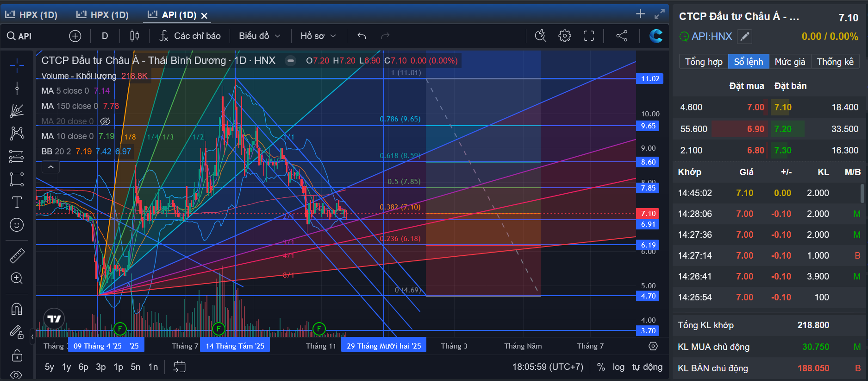Image resolution: width=868 pixels, height=381 pixels.
Task: Select the crosshair cursor tool
Action: click(17, 65)
